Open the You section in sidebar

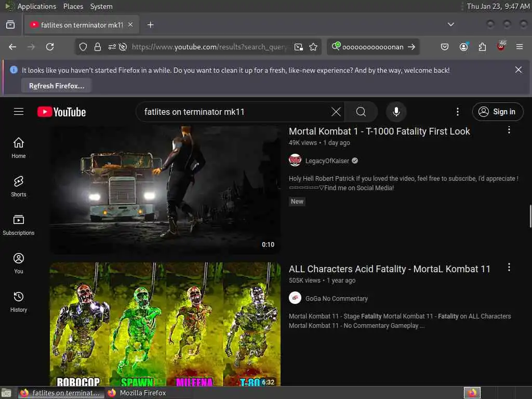coord(19,263)
